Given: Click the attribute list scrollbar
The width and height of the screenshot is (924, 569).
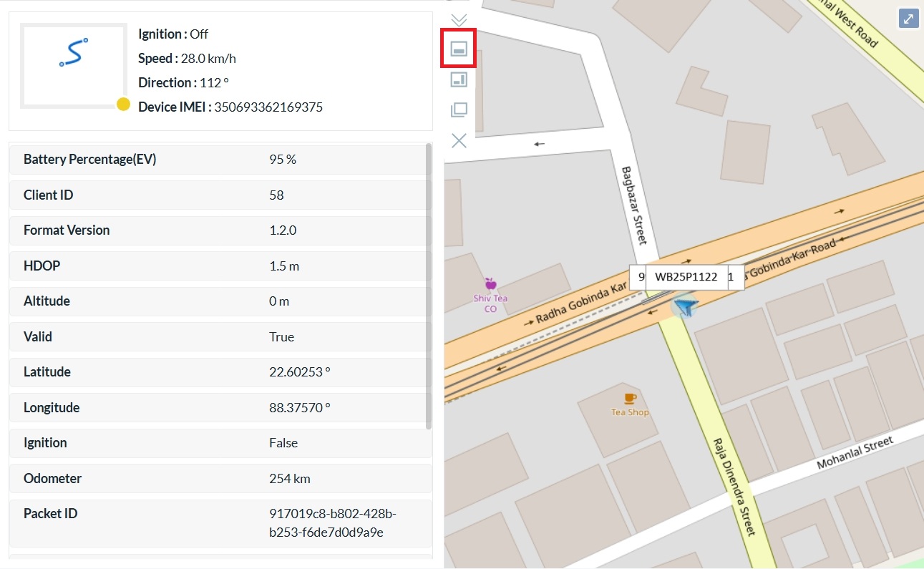Looking at the screenshot, I should coord(429,286).
